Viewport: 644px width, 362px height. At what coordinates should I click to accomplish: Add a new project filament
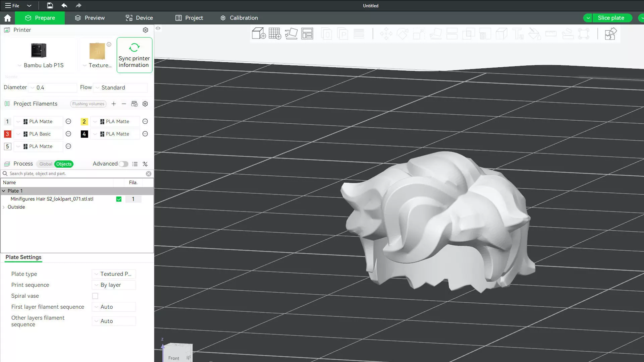114,104
